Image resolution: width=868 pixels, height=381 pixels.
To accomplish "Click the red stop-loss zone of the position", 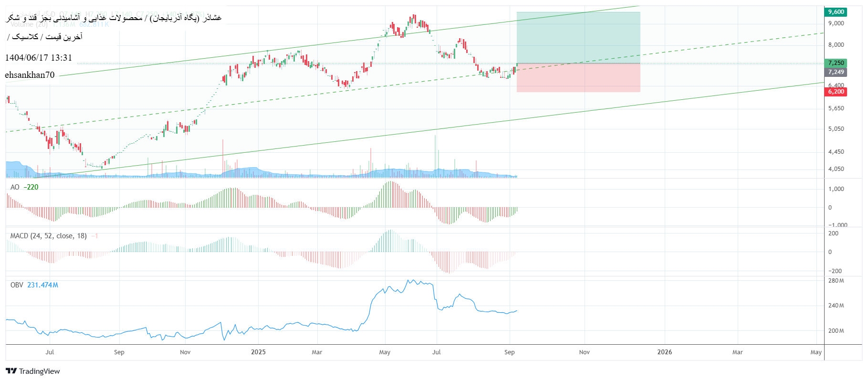I will 578,78.
